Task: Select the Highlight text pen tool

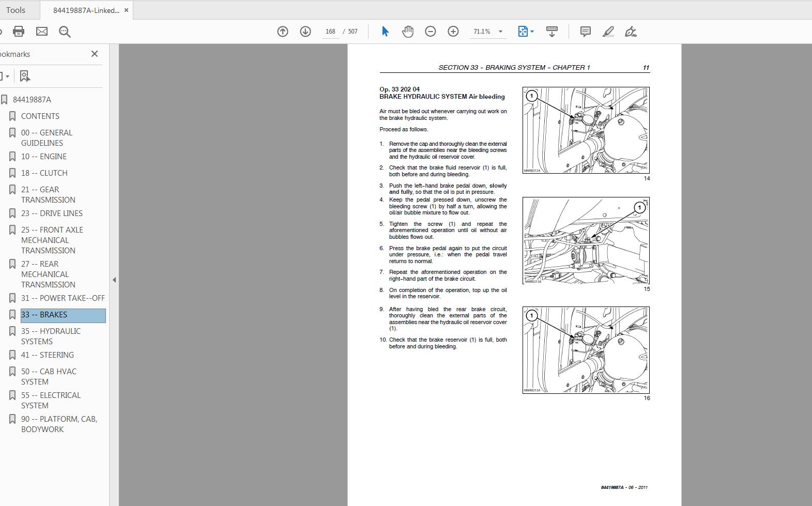Action: point(608,32)
